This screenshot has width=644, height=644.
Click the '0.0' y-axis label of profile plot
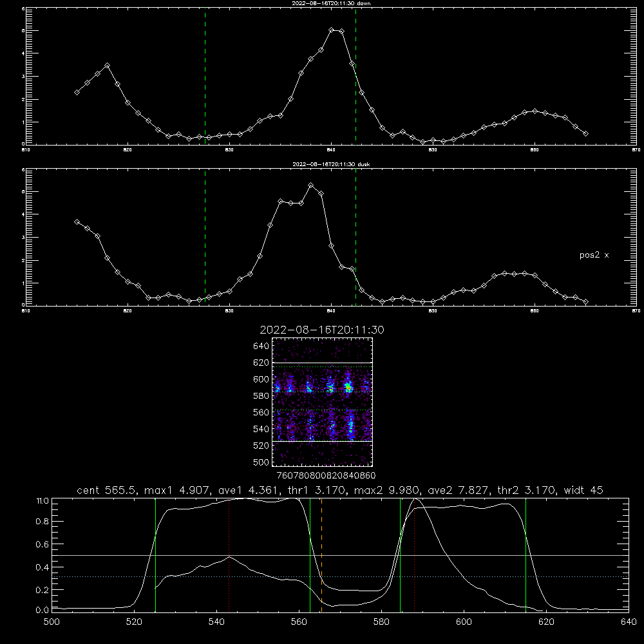43,611
